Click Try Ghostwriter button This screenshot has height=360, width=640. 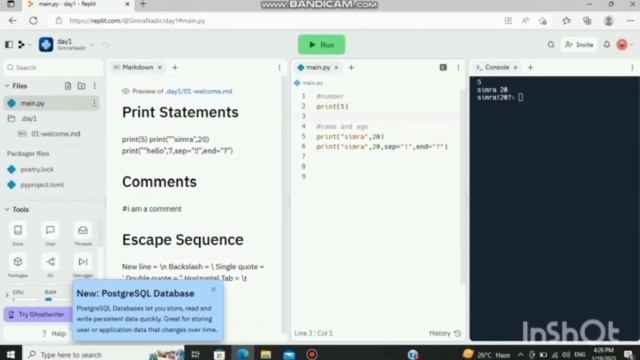pos(38,314)
